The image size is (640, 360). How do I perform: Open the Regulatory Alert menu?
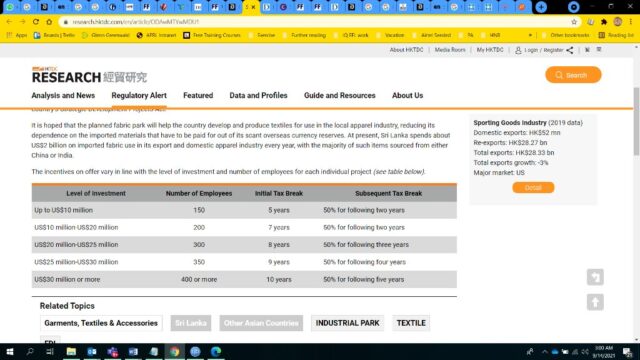(139, 96)
